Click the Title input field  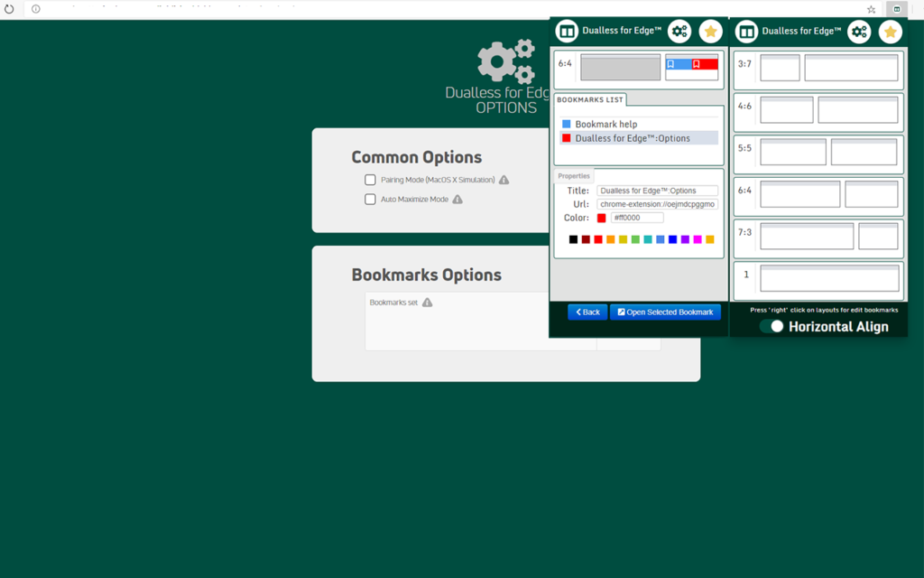(x=657, y=191)
